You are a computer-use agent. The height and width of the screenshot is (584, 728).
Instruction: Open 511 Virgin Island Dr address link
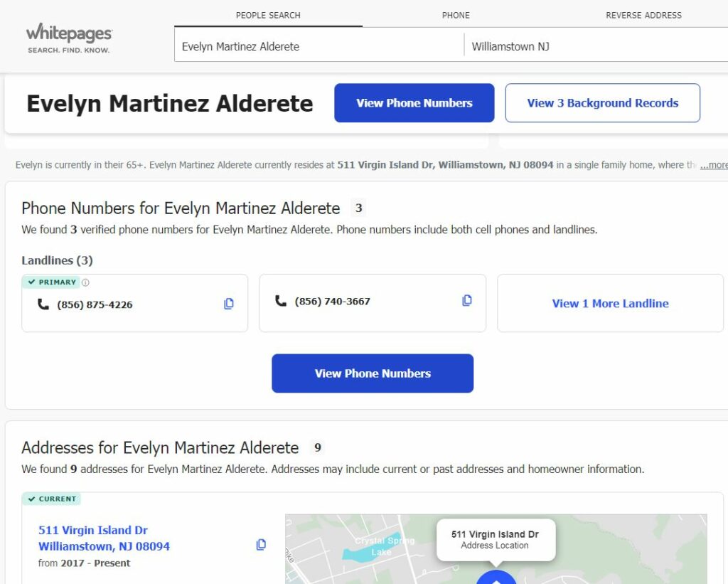[x=104, y=538]
